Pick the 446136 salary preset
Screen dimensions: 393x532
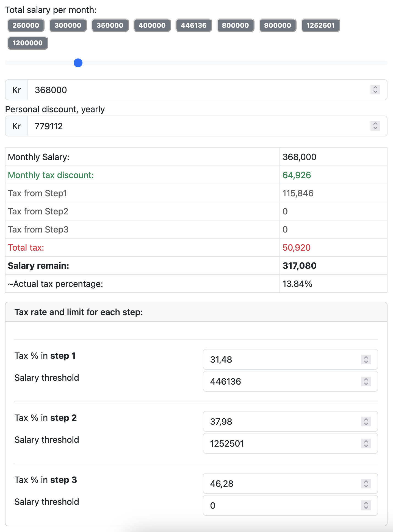[x=194, y=25]
